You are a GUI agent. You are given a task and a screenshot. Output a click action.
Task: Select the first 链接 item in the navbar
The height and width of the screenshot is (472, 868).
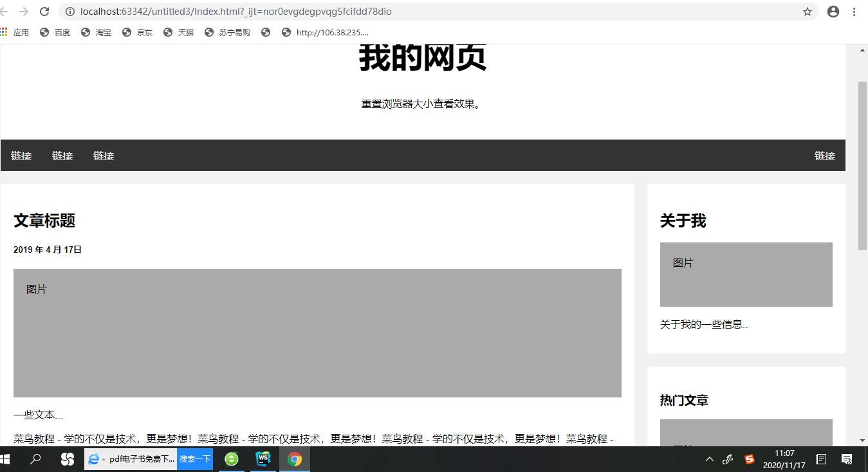point(21,155)
